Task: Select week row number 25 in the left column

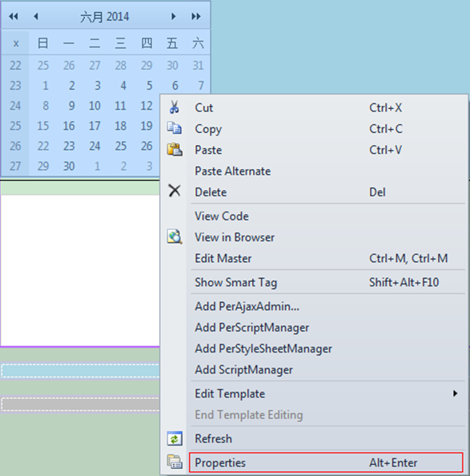Action: coord(15,126)
